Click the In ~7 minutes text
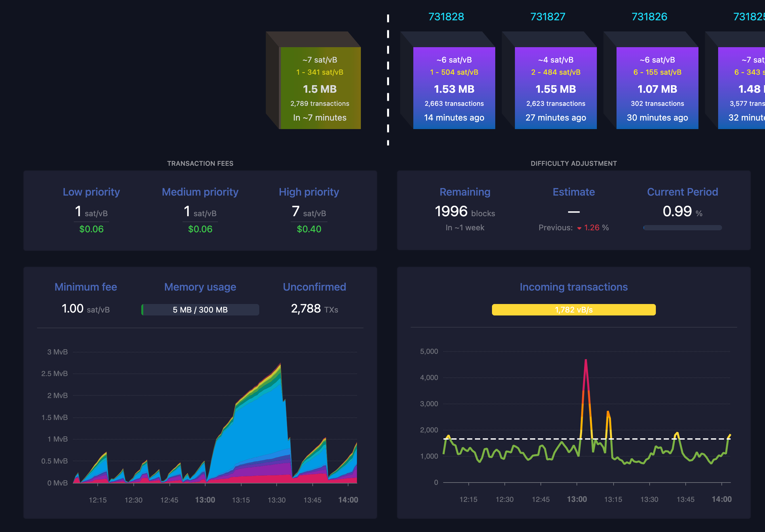The width and height of the screenshot is (765, 532). click(320, 118)
